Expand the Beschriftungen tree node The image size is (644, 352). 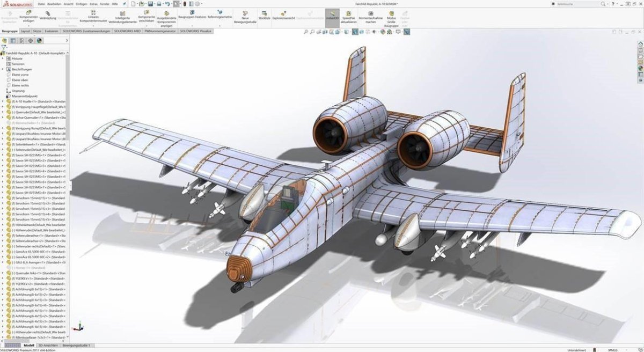(x=3, y=69)
